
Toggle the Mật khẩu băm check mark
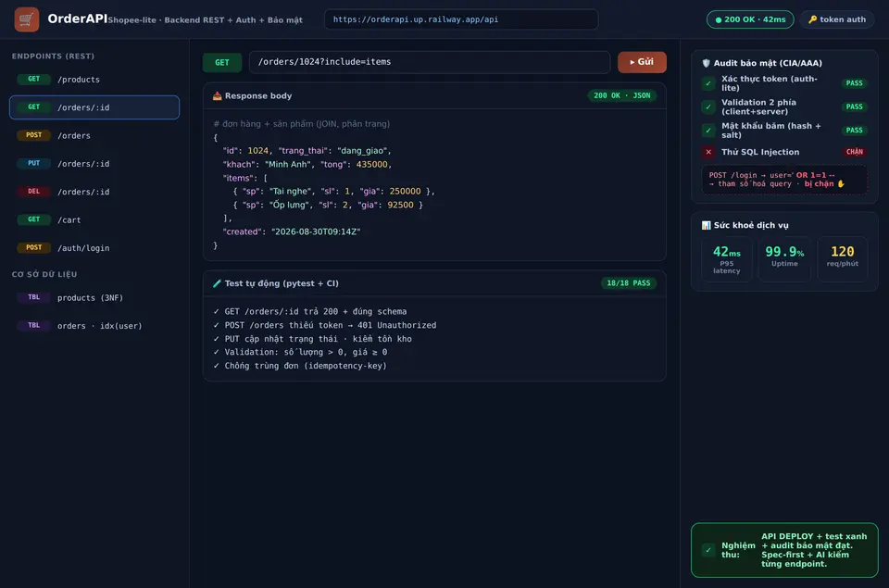tap(708, 131)
